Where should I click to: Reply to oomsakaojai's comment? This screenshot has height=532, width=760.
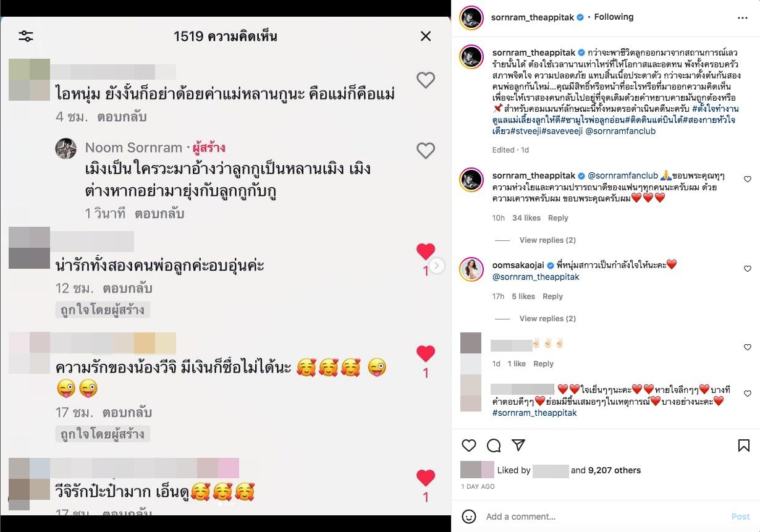(552, 297)
